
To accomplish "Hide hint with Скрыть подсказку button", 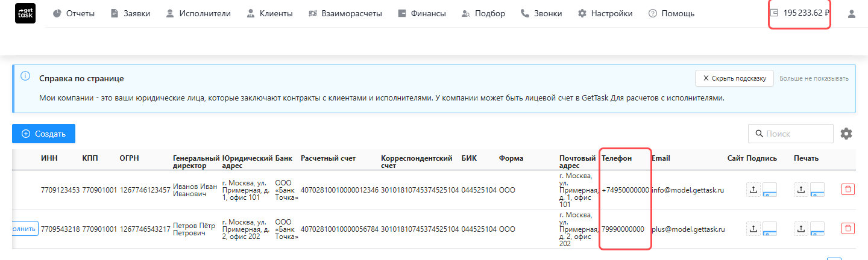I will pos(734,78).
